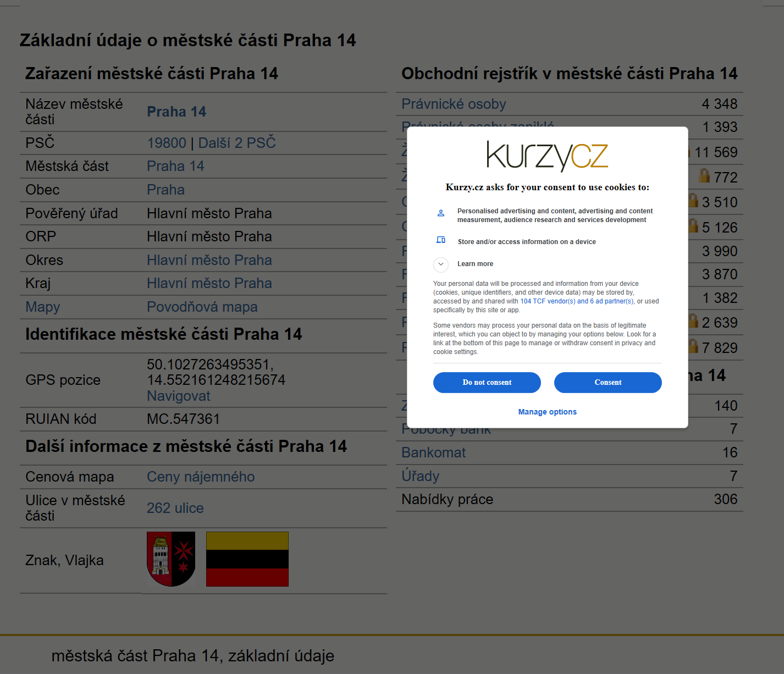Click the Do not consent button
The image size is (784, 674).
pos(487,383)
